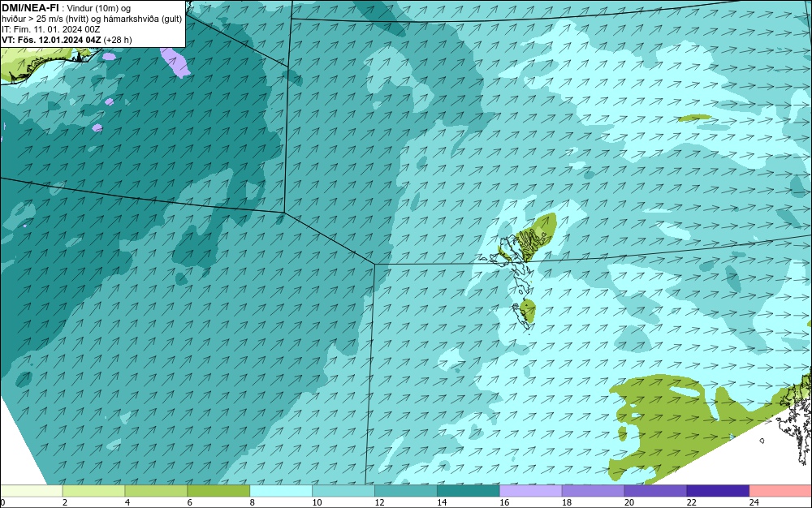Click the legend label 12
The height and width of the screenshot is (508, 812).
379,502
